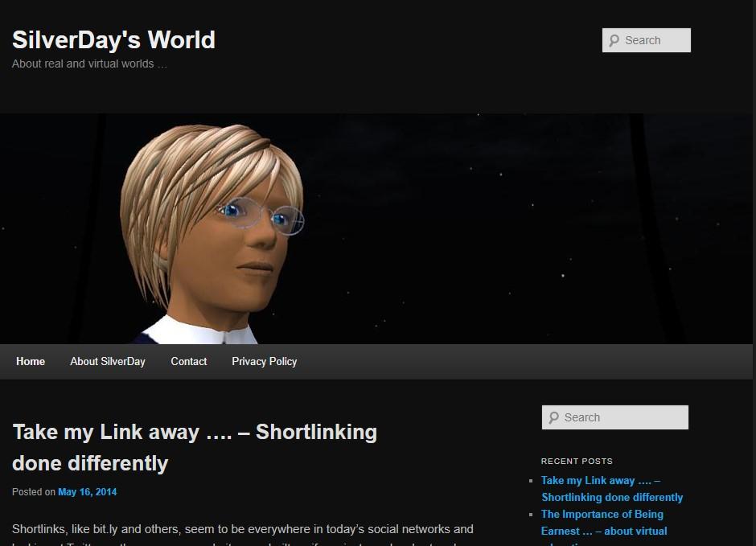
Task: Click the Recent Posts sidebar heading
Action: point(577,461)
